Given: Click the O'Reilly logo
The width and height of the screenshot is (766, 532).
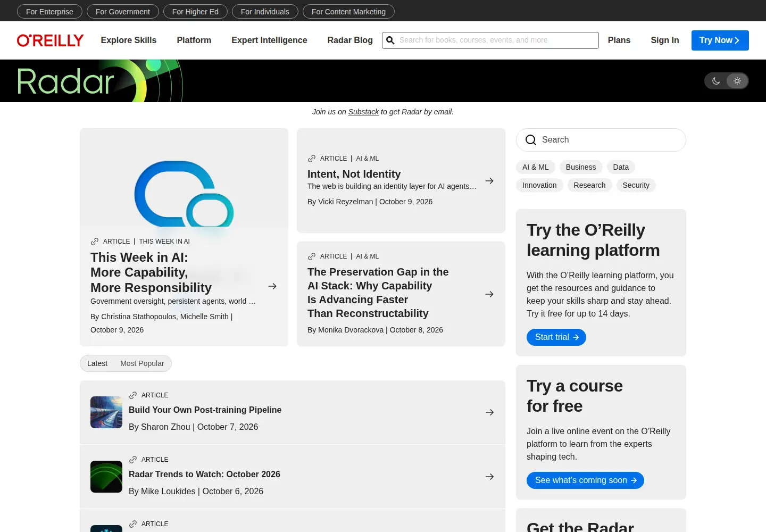Looking at the screenshot, I should click(x=50, y=40).
